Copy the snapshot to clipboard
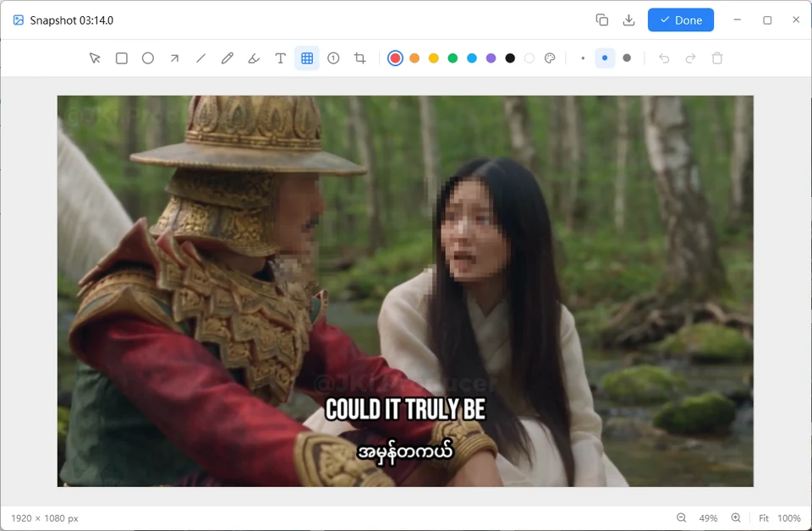 (601, 20)
